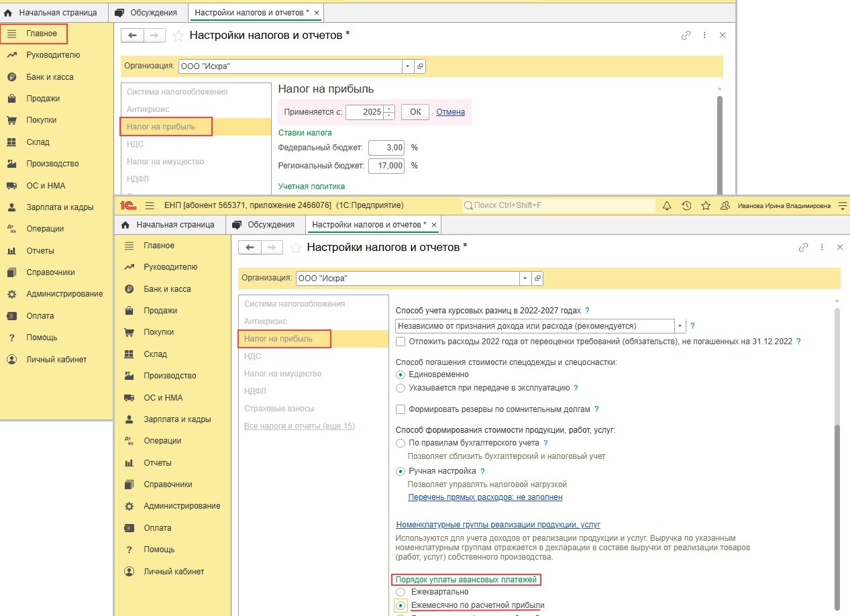Open more actions menu in back window

[x=704, y=35]
